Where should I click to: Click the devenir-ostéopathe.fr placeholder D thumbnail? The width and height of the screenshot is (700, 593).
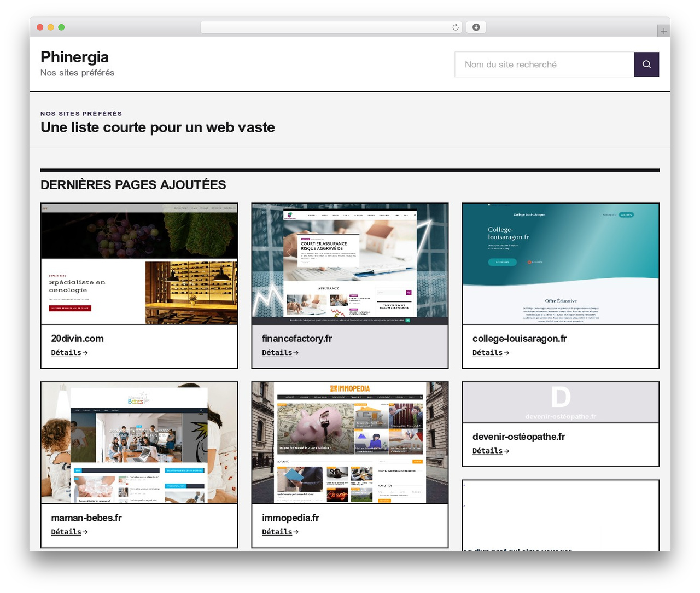point(561,402)
